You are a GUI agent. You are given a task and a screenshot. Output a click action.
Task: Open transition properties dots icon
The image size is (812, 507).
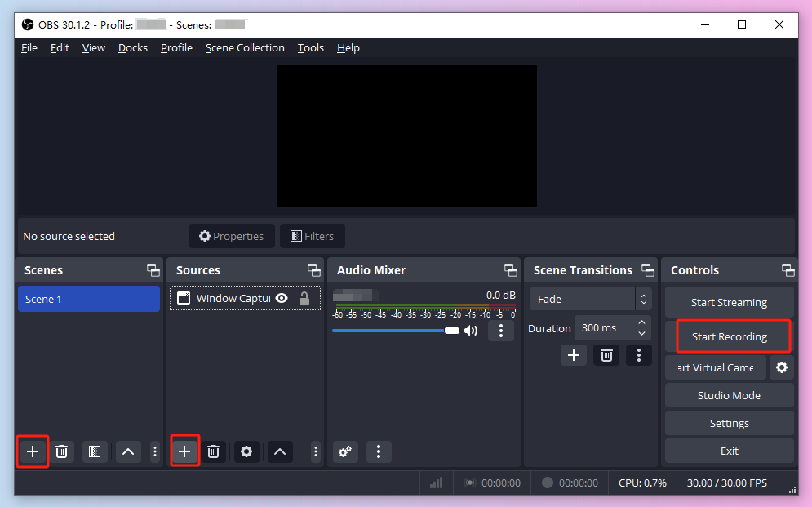pyautogui.click(x=638, y=355)
